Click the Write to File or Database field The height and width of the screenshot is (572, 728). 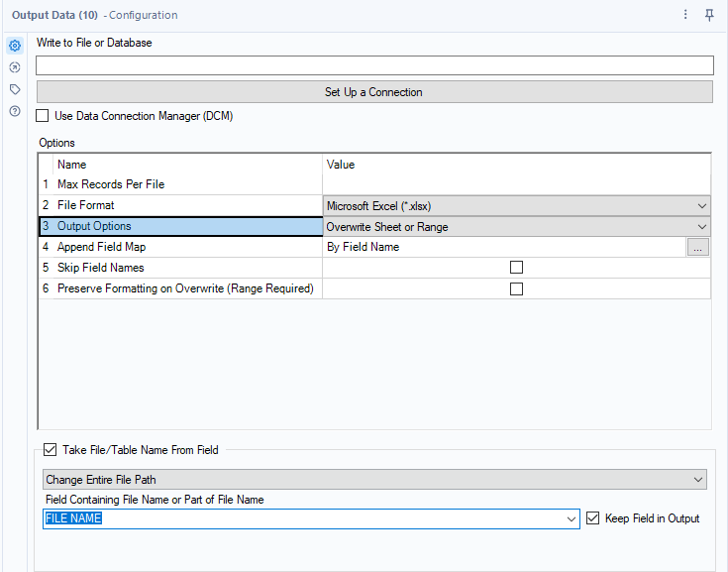373,65
